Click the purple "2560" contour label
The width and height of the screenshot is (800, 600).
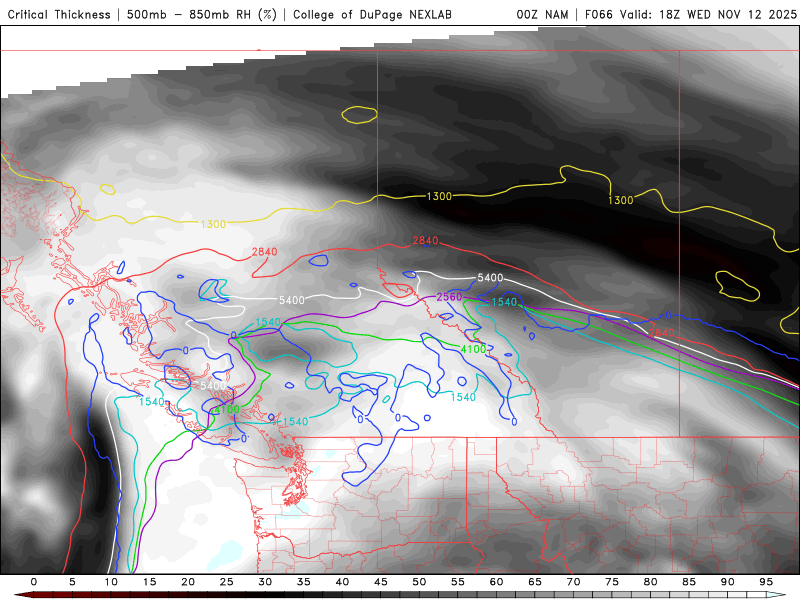click(x=449, y=297)
